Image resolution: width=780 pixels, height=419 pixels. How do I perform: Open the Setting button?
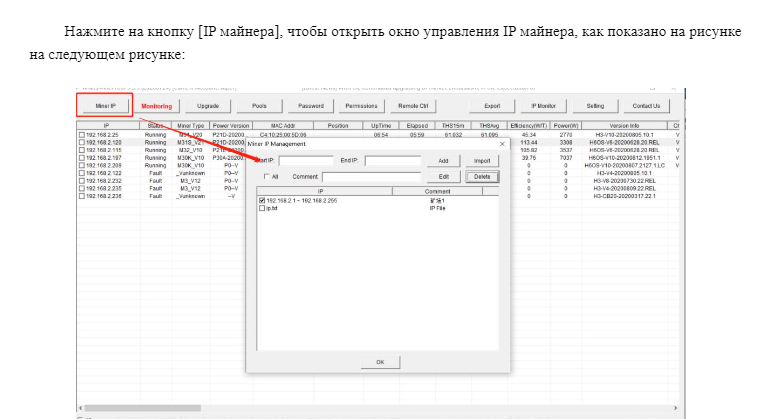(x=595, y=106)
